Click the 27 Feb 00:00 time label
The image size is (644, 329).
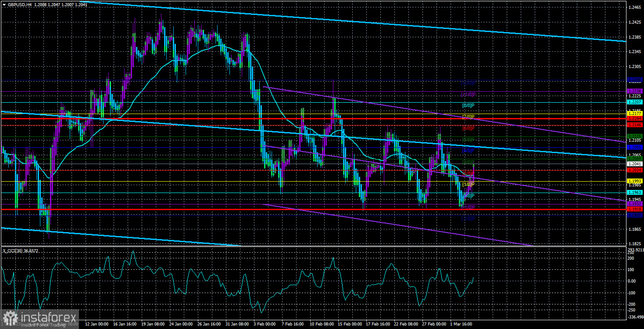coord(435,324)
